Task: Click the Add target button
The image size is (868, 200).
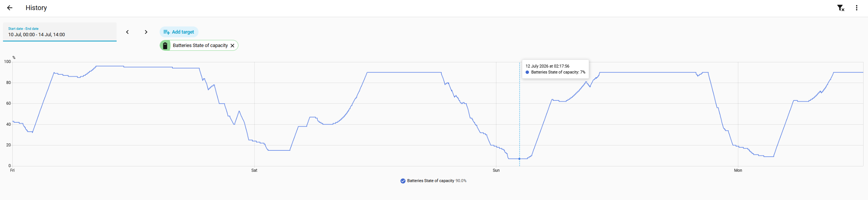Action: [x=179, y=32]
